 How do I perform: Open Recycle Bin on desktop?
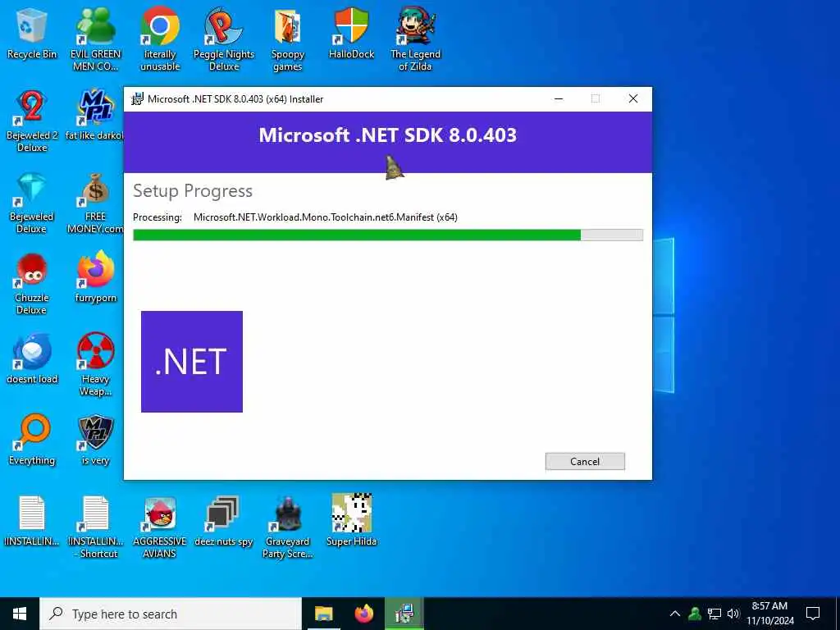[x=32, y=33]
